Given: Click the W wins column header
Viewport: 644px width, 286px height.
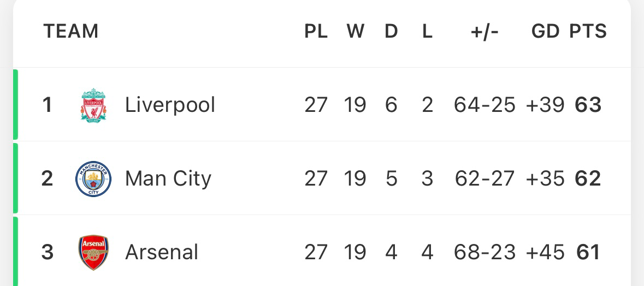Looking at the screenshot, I should 355,31.
